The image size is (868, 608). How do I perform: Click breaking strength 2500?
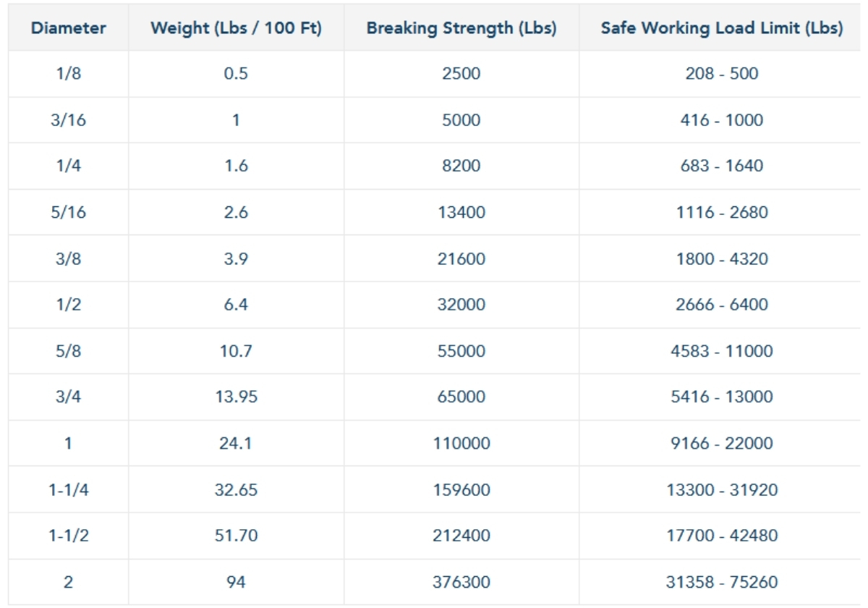461,73
